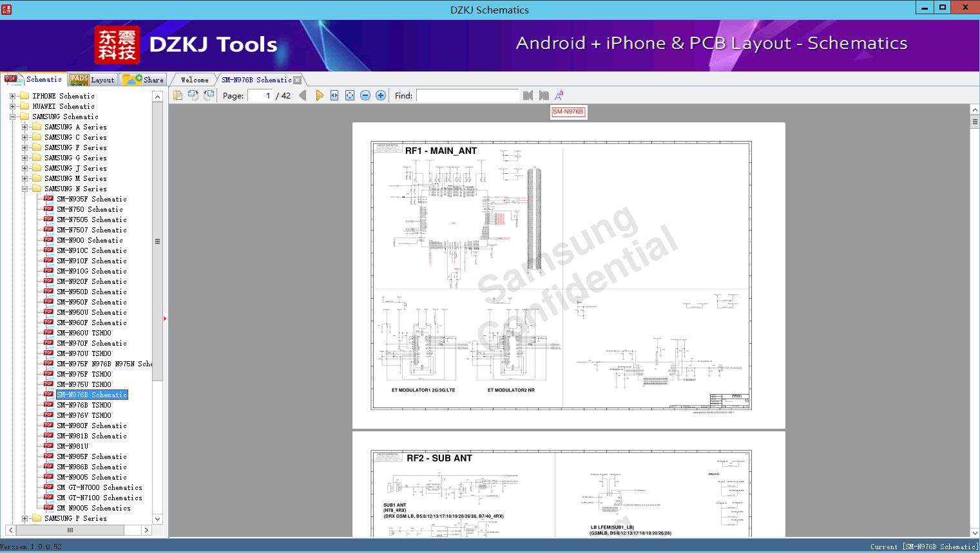Click the tree panel vertical scrollbar thumb
The height and width of the screenshot is (553, 980).
tap(157, 241)
